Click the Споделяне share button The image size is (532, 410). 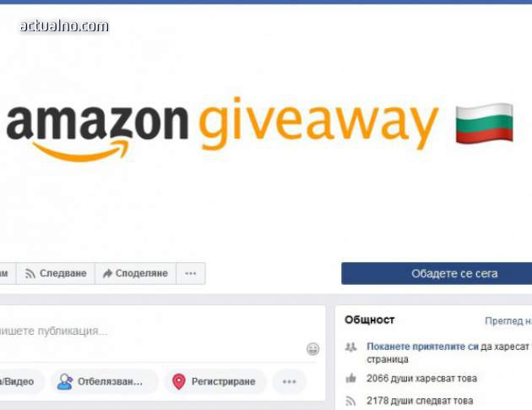click(x=136, y=273)
